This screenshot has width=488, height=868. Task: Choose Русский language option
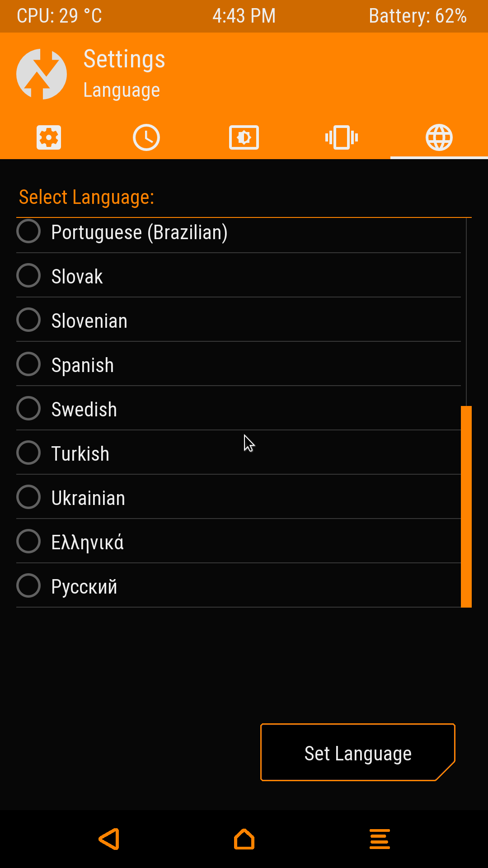point(29,586)
